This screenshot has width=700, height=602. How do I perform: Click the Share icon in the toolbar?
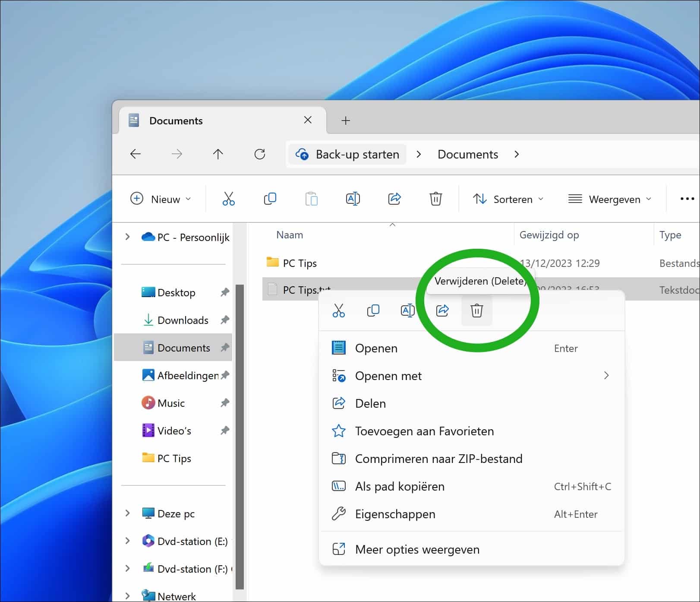(394, 199)
